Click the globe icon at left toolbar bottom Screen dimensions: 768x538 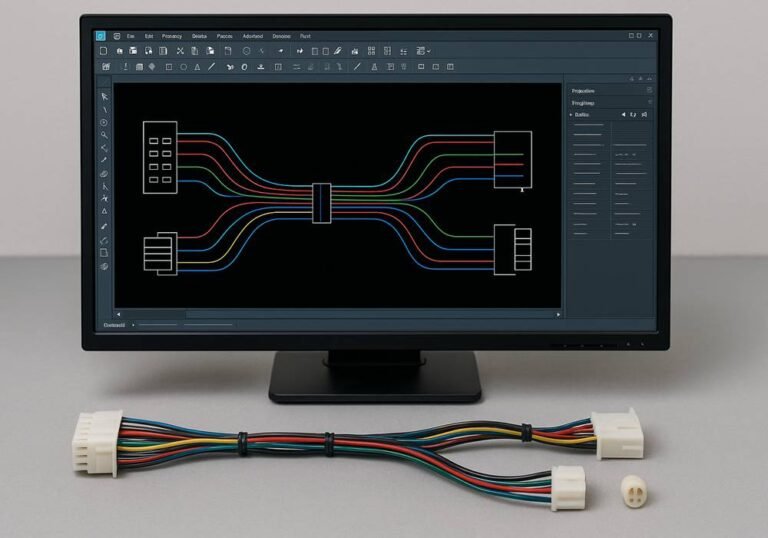(104, 267)
